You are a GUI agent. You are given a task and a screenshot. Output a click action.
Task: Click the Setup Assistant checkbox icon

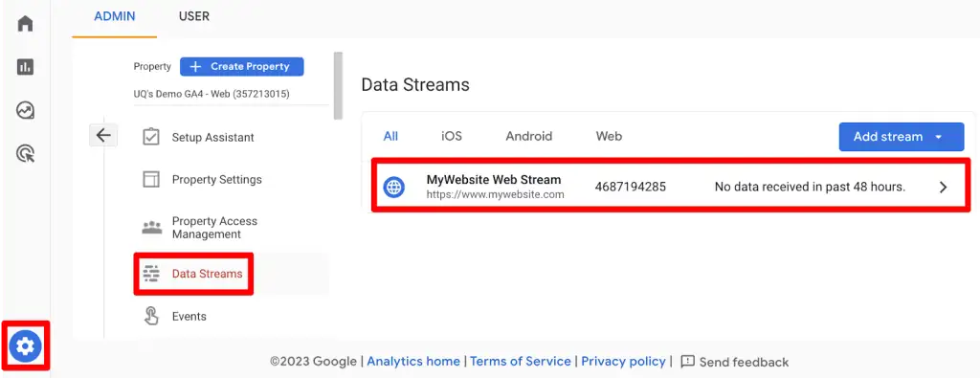click(151, 137)
